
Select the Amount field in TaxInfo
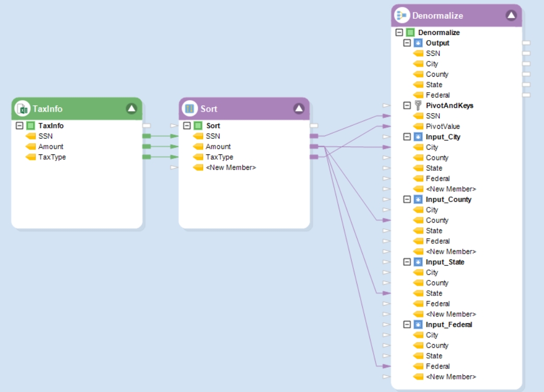click(x=51, y=146)
